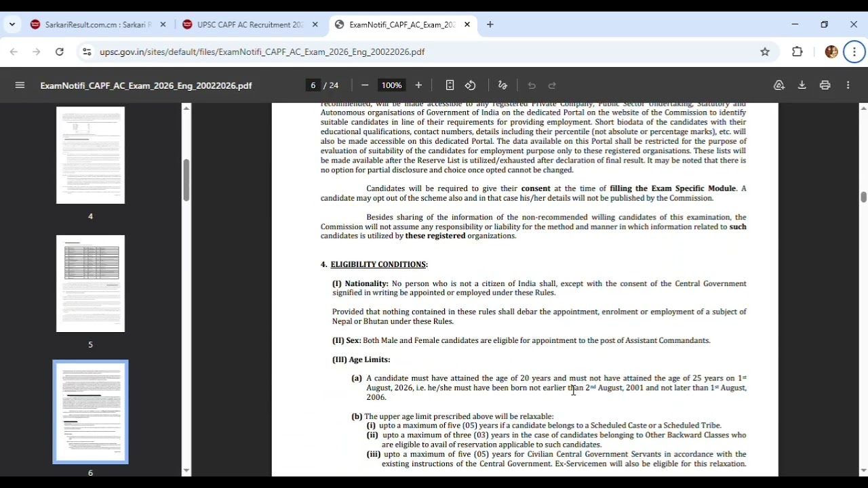
Task: Open the Chrome profile avatar
Action: pos(831,52)
